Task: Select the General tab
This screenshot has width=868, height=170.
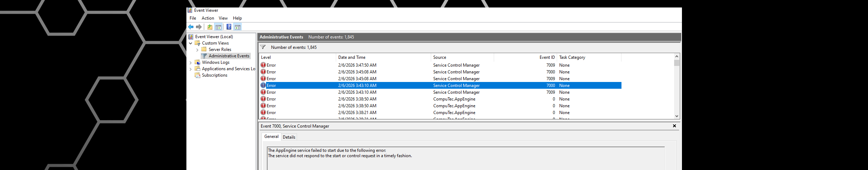Action: tap(271, 136)
